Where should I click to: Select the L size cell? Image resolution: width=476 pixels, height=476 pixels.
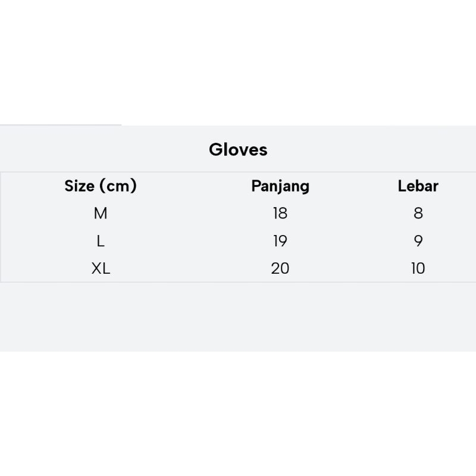click(101, 241)
